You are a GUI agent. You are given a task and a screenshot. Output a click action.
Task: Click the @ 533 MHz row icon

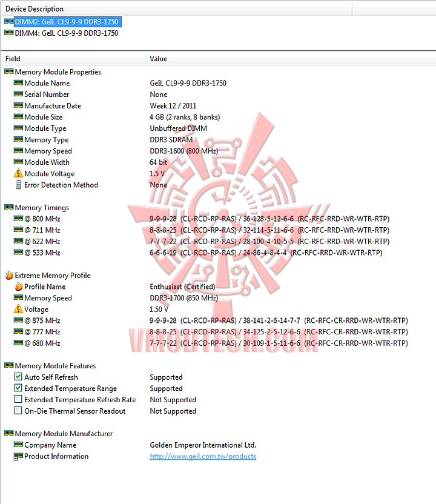point(18,253)
